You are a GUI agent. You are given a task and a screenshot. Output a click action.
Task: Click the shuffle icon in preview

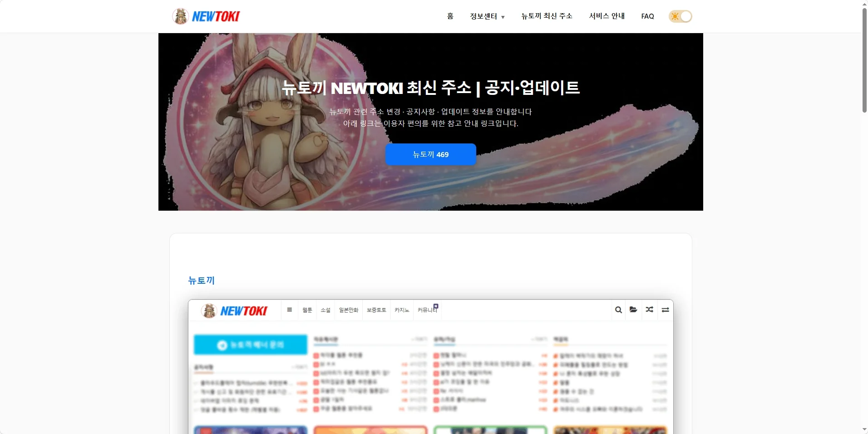click(x=650, y=310)
